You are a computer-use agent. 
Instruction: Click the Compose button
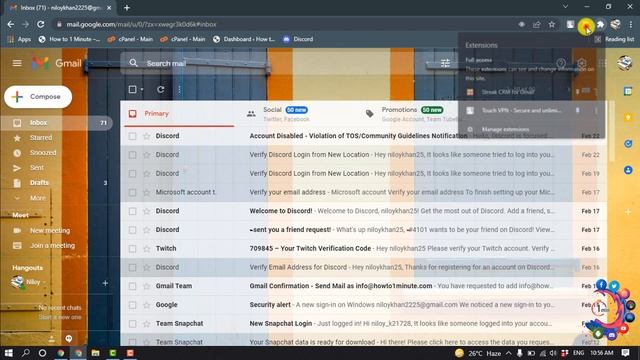38,97
